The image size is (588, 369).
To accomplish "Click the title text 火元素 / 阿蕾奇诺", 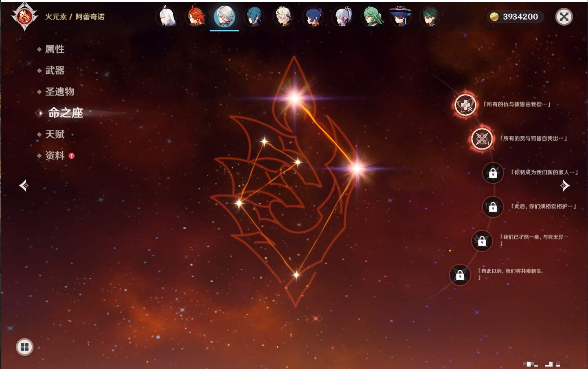I will tap(75, 17).
